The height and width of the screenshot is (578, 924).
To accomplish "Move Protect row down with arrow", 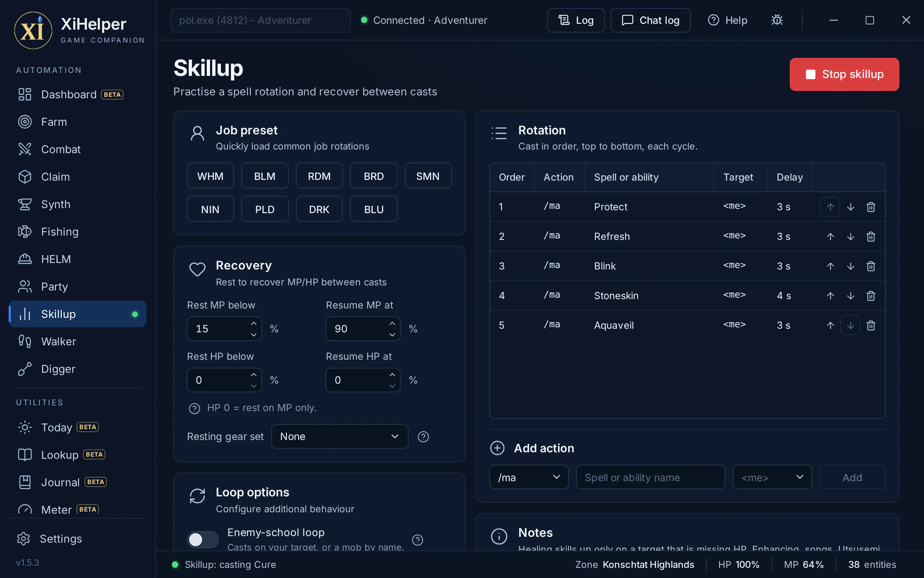I will [850, 207].
